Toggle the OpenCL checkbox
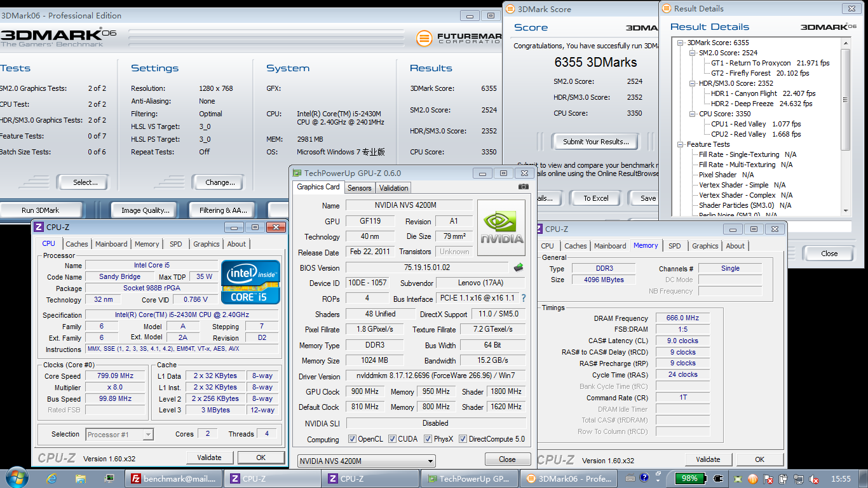The image size is (868, 488). (352, 439)
